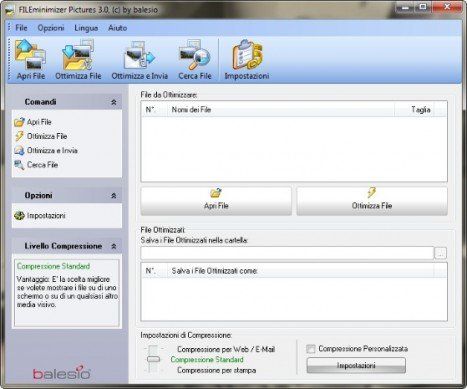Viewport: 467px width, 389px height.
Task: Open Impostazioni in the Opzioni sidebar panel
Action: coord(40,216)
